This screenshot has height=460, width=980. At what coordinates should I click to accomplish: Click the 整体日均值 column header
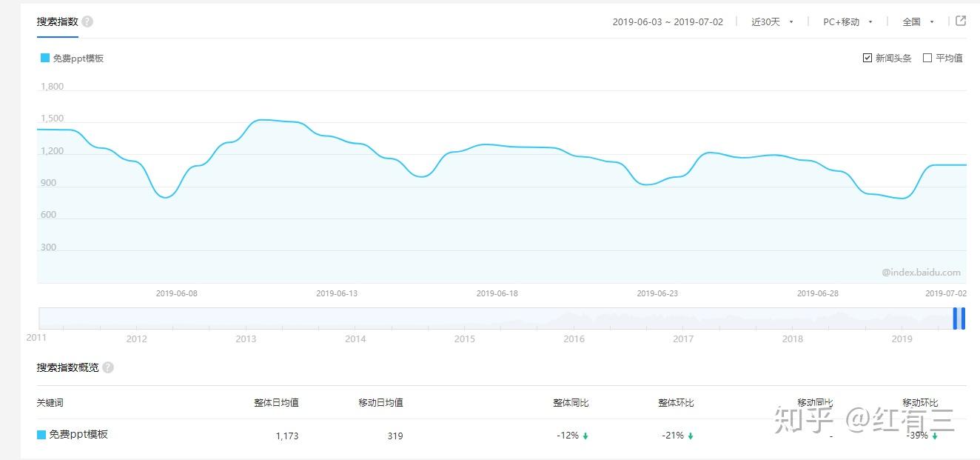(276, 403)
